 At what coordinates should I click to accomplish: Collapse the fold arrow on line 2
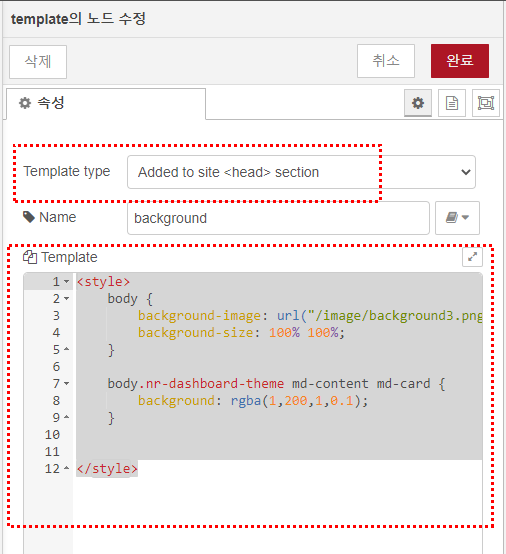tap(66, 299)
